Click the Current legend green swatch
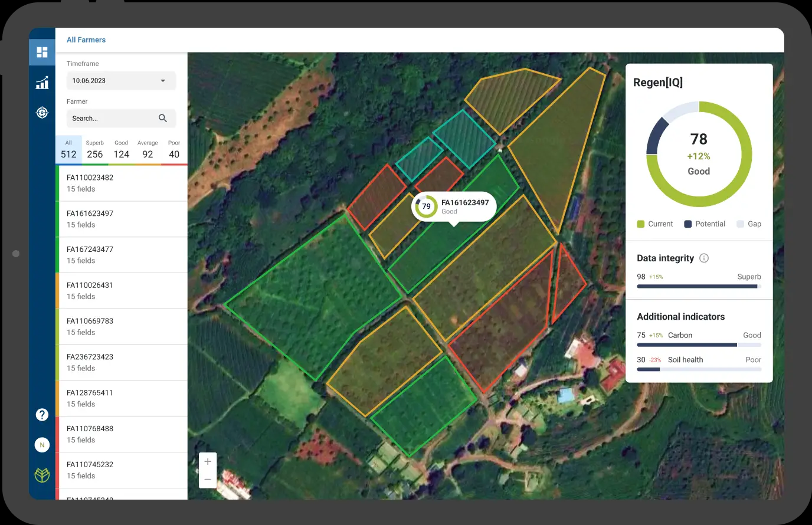Viewport: 812px width, 525px height. pyautogui.click(x=641, y=224)
